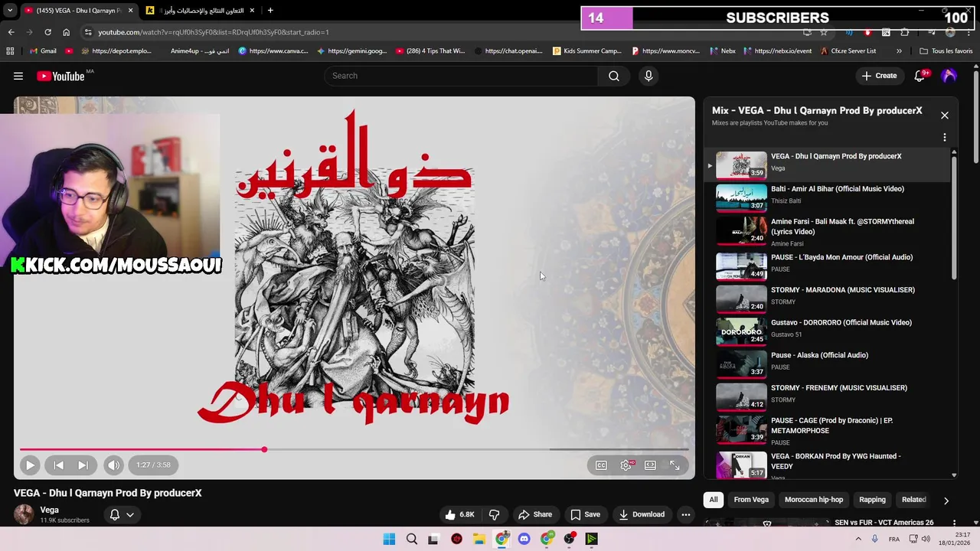Save the video to a playlist

585,514
